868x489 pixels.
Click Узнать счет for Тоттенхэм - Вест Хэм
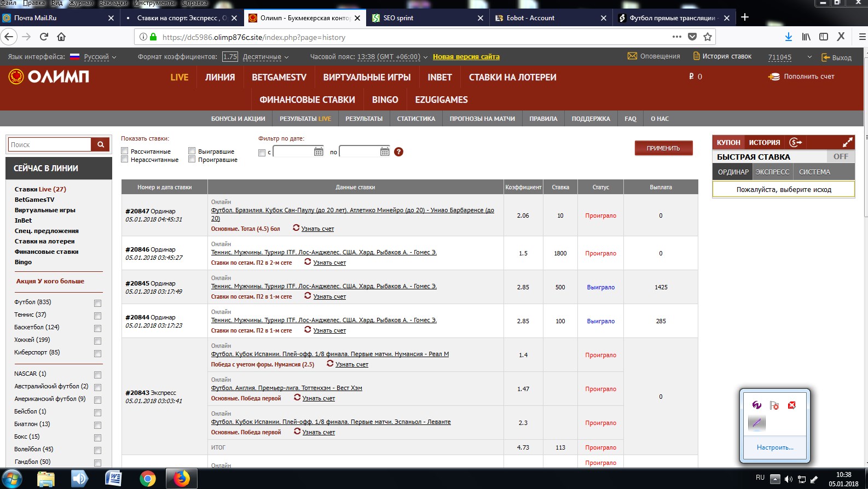[x=319, y=398]
